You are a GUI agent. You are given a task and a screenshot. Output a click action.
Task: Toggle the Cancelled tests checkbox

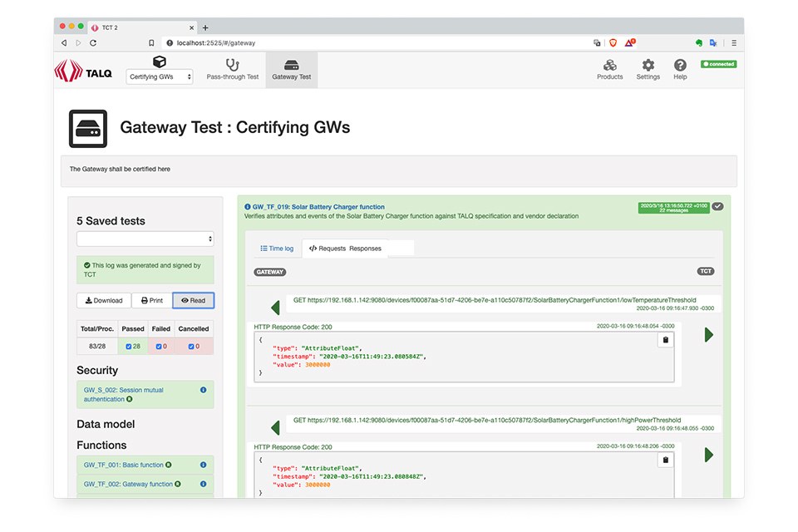click(x=190, y=347)
